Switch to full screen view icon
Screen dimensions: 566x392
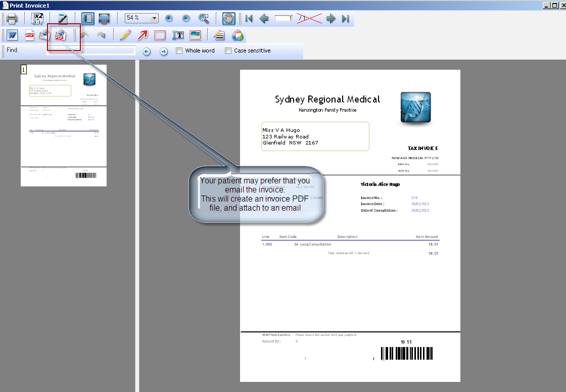point(104,18)
